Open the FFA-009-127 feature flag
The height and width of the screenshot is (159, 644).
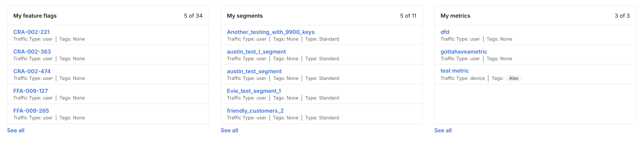pyautogui.click(x=31, y=91)
